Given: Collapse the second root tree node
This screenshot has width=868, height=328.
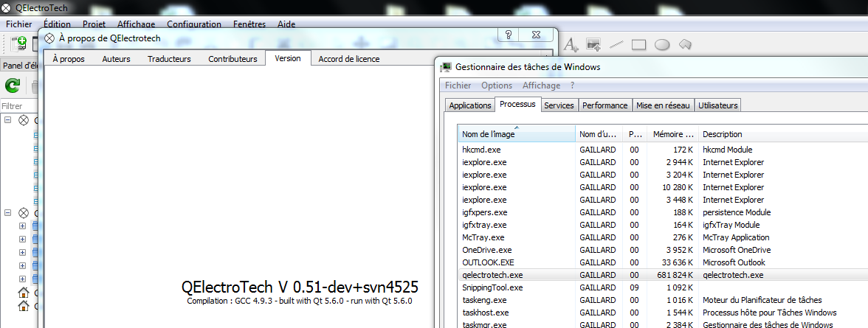Looking at the screenshot, I should 8,213.
